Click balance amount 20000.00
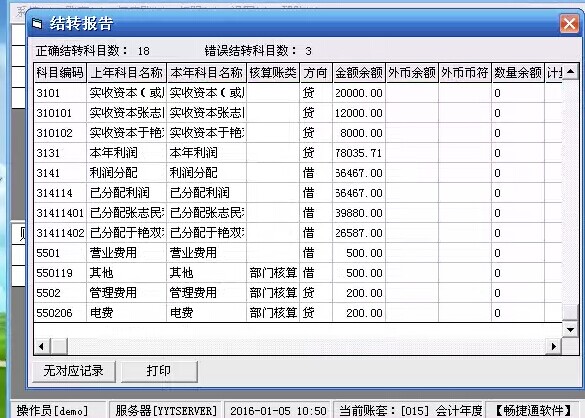The image size is (585, 418). [359, 93]
